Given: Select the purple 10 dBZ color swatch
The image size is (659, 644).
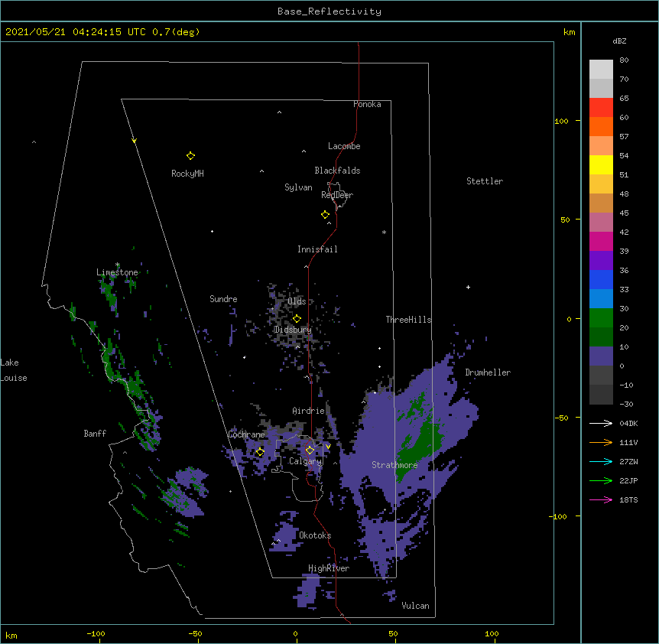Looking at the screenshot, I should click(x=601, y=356).
